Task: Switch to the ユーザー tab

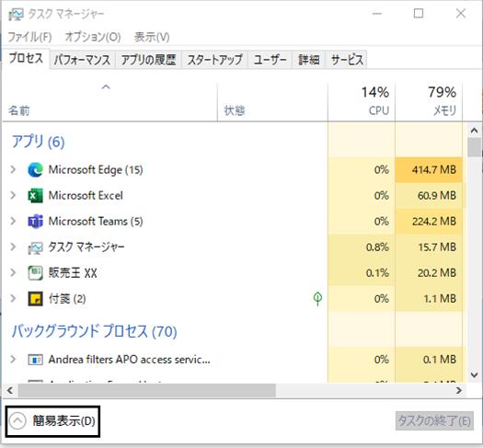Action: point(270,60)
